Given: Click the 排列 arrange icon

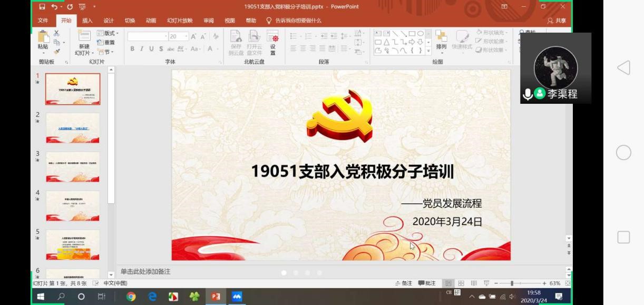Looking at the screenshot, I should pyautogui.click(x=441, y=40).
